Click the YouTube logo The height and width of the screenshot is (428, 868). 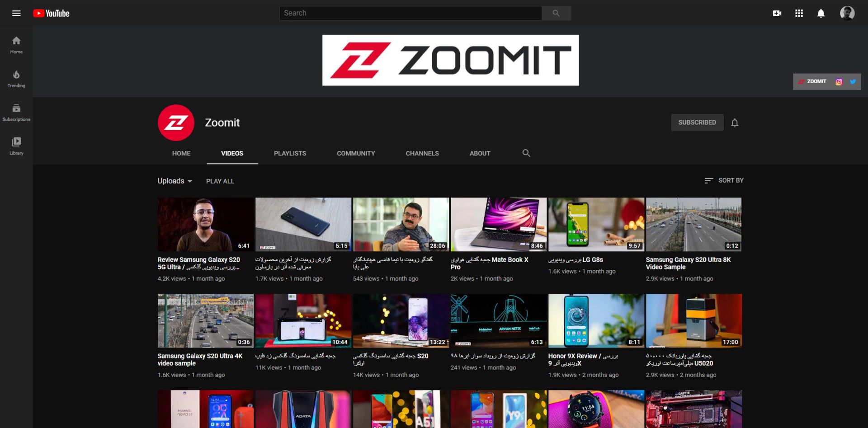[x=51, y=13]
